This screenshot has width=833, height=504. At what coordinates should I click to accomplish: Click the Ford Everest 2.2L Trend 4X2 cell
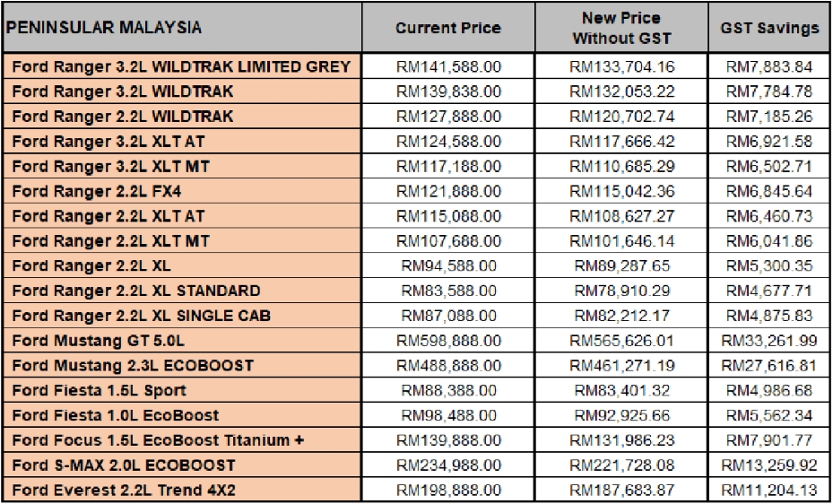(182, 491)
